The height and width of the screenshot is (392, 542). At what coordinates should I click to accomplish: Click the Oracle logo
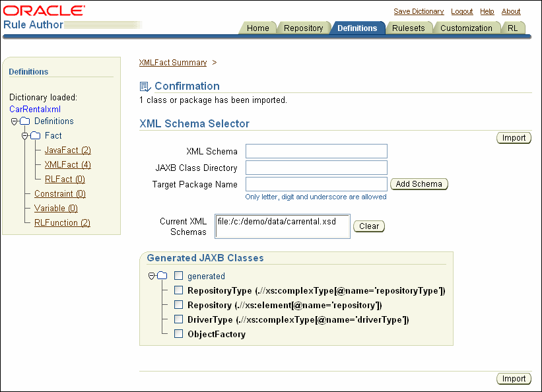coord(41,11)
